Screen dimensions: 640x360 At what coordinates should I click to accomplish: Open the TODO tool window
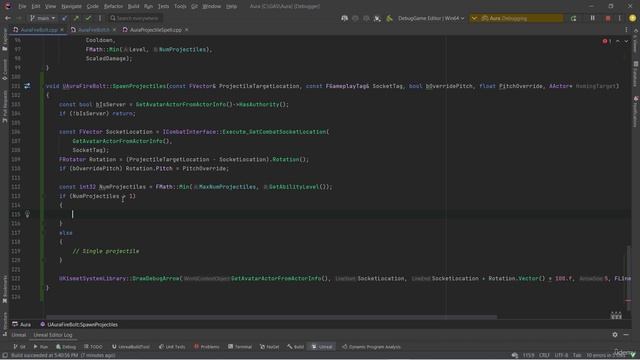coord(93,347)
